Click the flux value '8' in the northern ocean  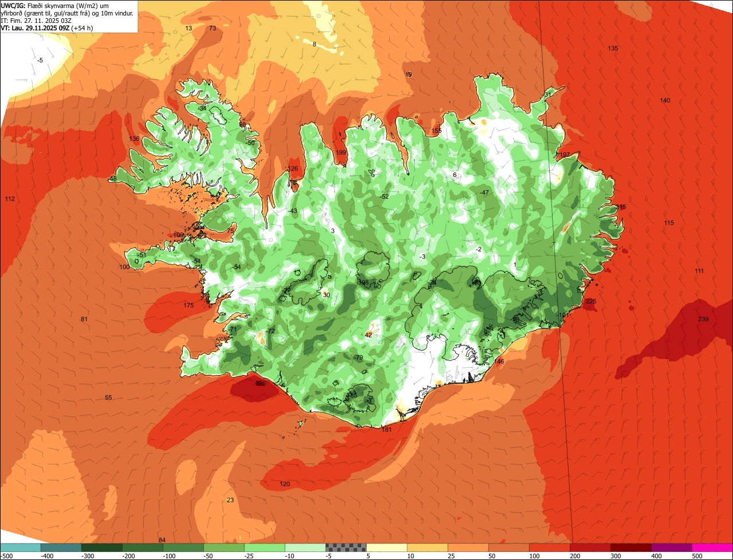(x=314, y=44)
